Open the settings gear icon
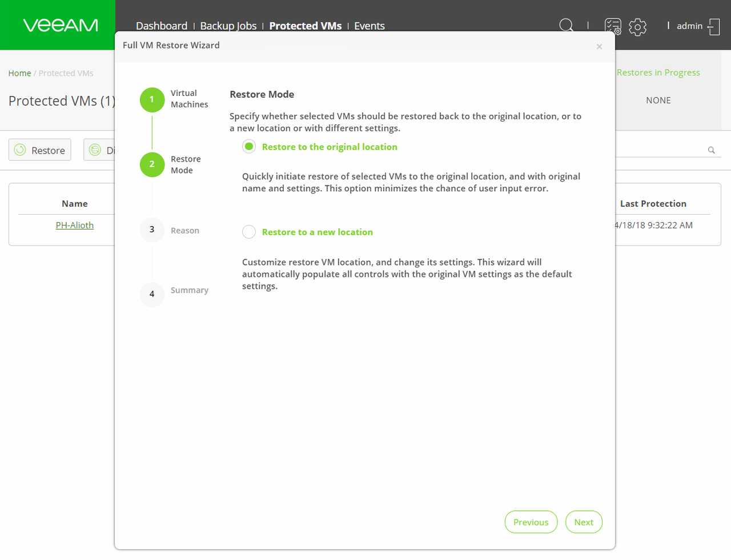Screen dimensions: 731x560 click(637, 27)
